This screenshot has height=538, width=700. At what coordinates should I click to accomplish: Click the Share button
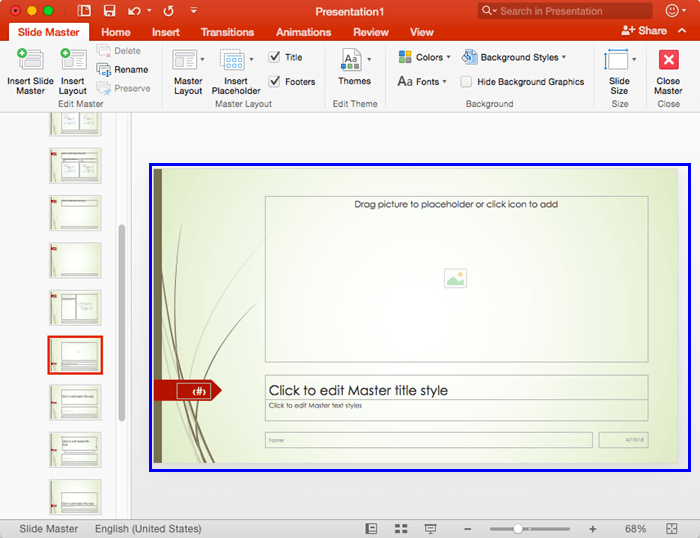pos(644,31)
